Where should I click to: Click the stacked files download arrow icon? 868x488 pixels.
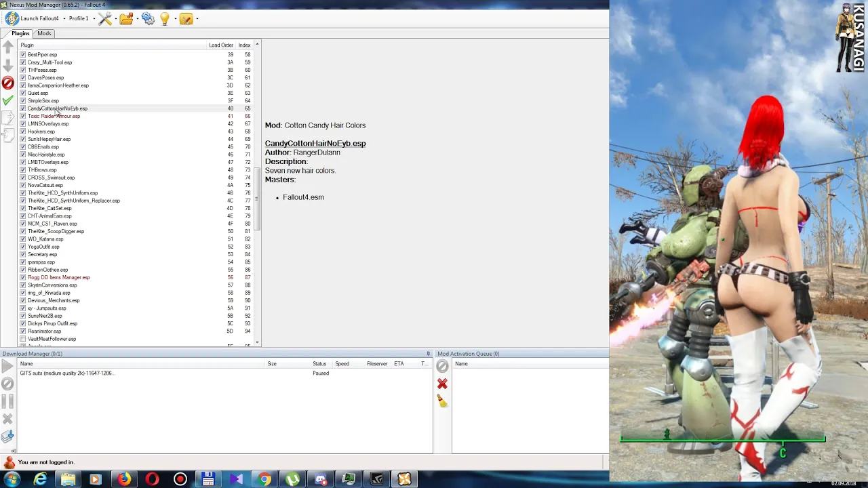pos(7,436)
